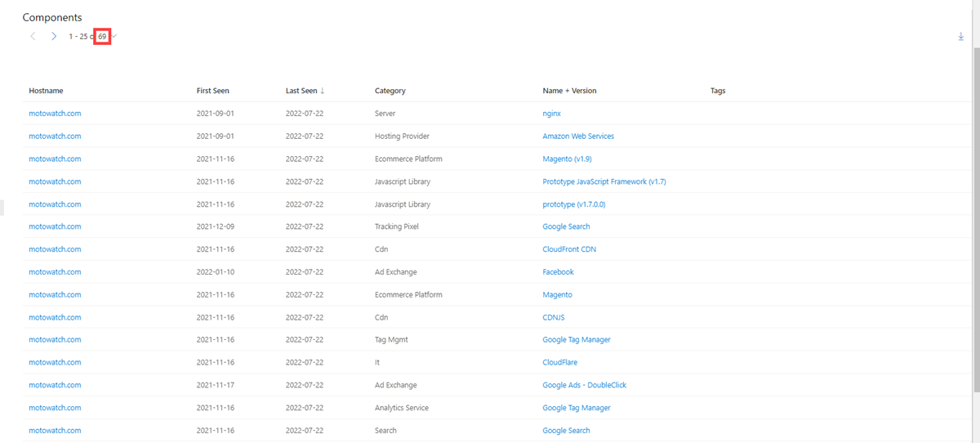Open the CloudFlare component link

[560, 362]
